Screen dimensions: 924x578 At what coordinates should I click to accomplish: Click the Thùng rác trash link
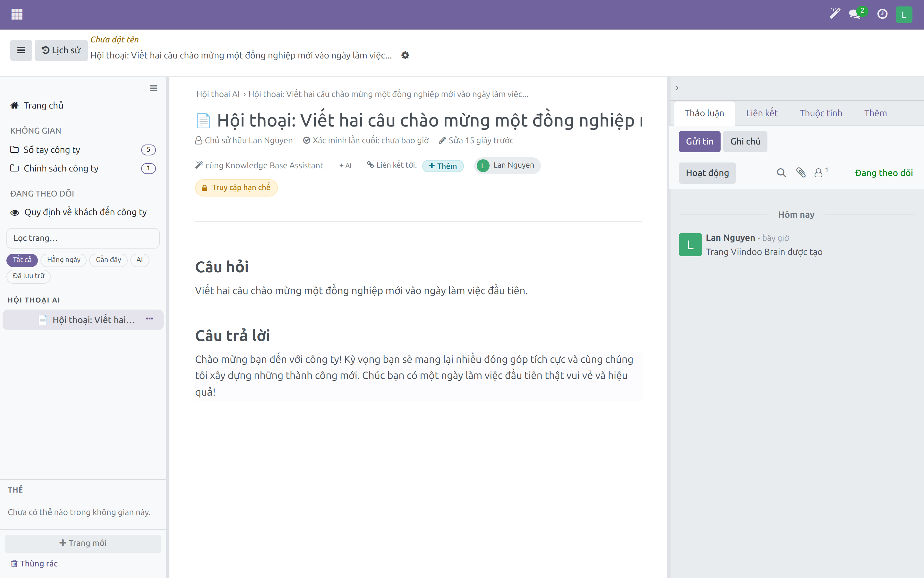[x=34, y=563]
